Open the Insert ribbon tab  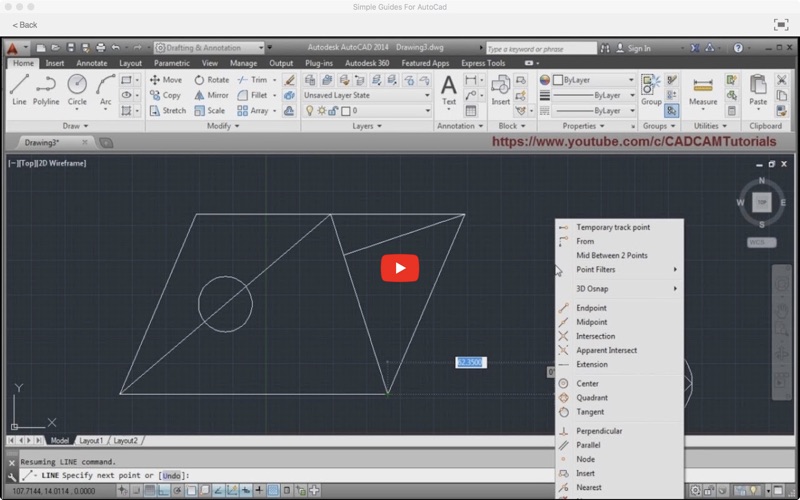click(55, 63)
